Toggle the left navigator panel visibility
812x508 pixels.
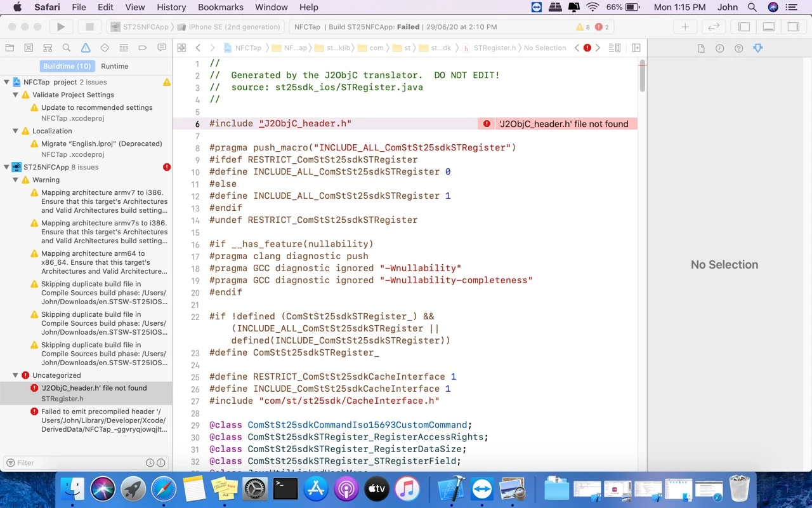tap(744, 27)
